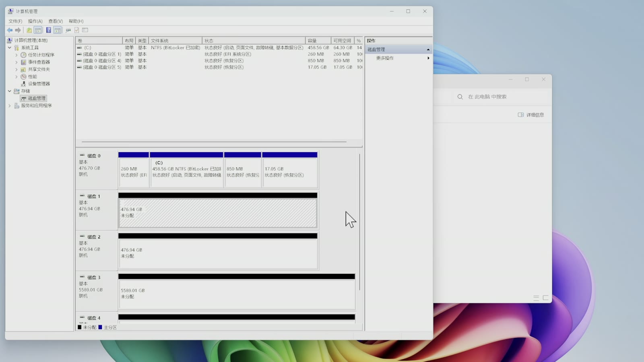Toggle 详细信息 pane in File Explorer window
Screen dimensions: 644x362
coord(531,115)
